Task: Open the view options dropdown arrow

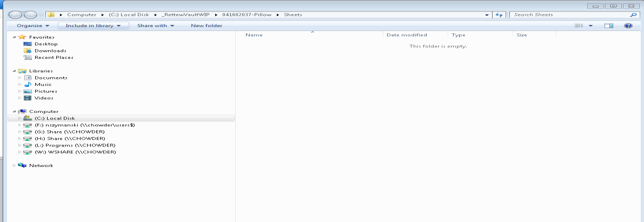Action: click(x=590, y=26)
